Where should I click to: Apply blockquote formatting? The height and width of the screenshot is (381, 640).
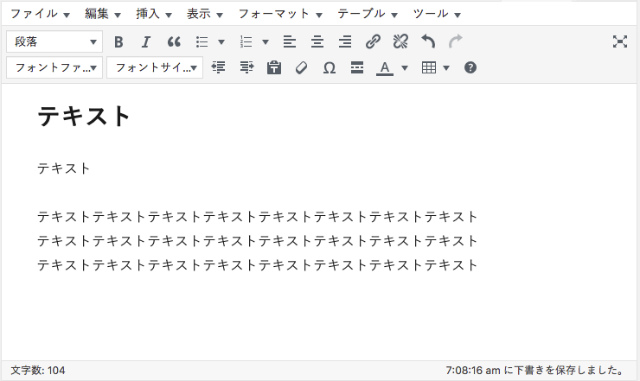(174, 42)
